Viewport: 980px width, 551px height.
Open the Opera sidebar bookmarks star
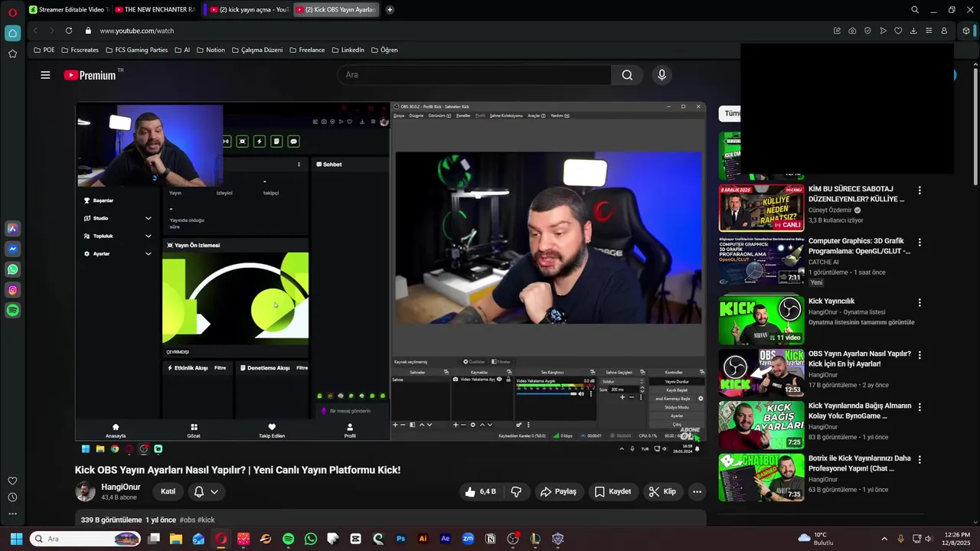pos(12,54)
